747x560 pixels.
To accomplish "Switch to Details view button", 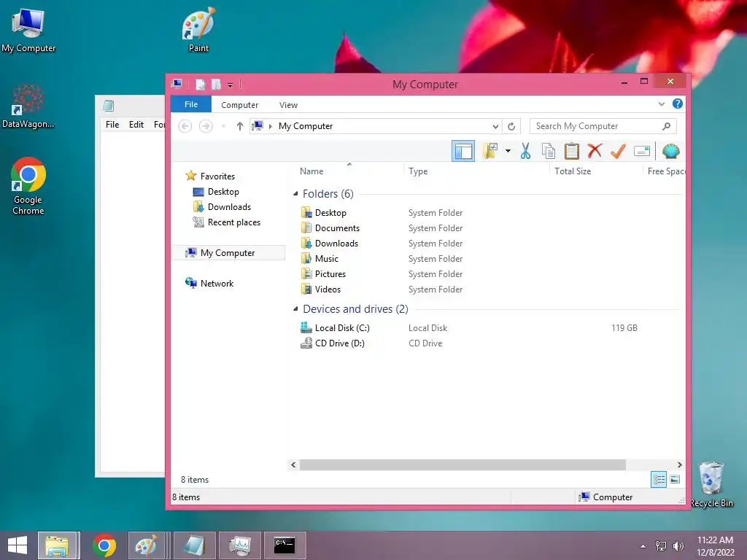I will pos(659,480).
